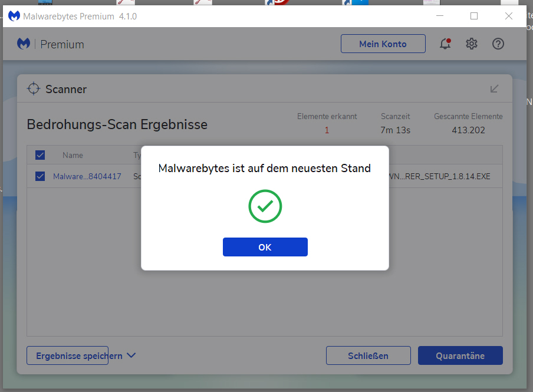The width and height of the screenshot is (533, 392).
Task: Open Mein Konto account page
Action: tap(383, 44)
